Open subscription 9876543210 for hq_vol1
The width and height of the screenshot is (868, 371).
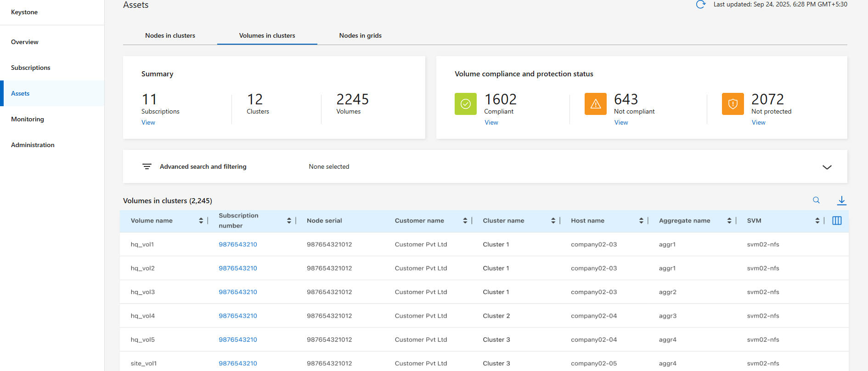237,245
